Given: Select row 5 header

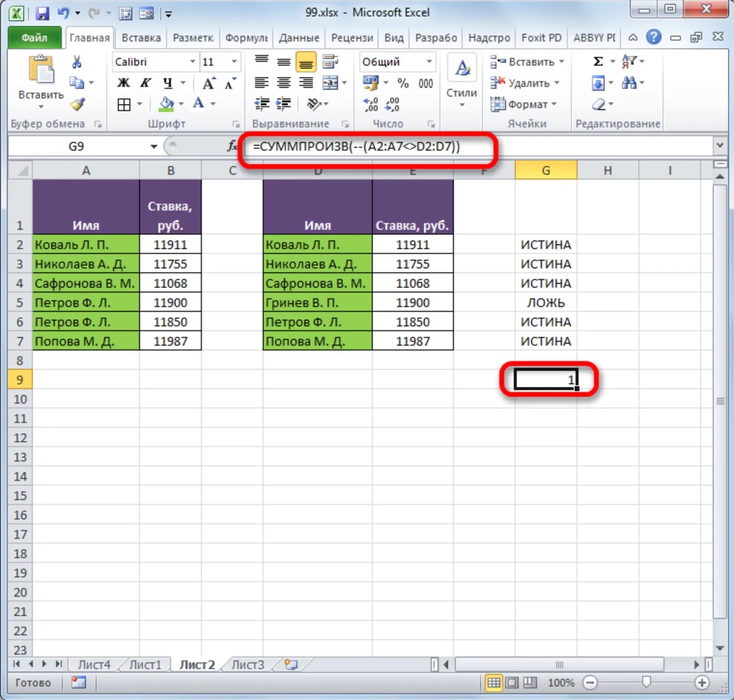Looking at the screenshot, I should (x=20, y=303).
